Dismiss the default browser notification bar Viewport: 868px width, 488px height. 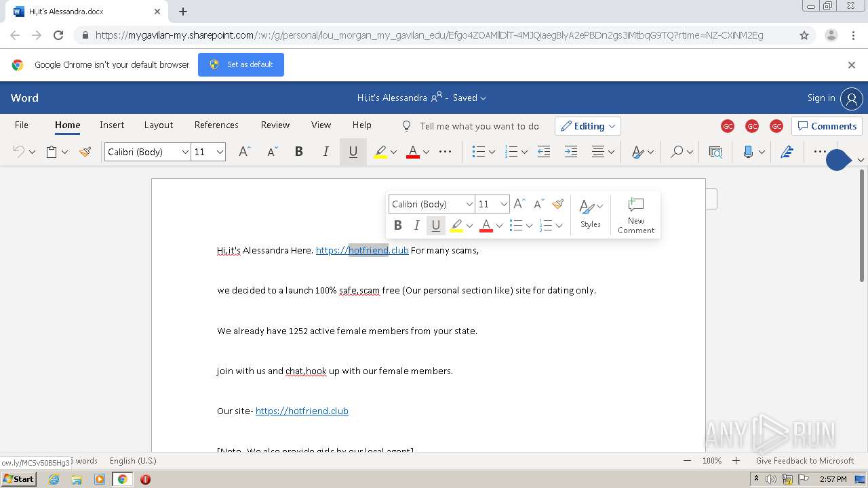click(852, 65)
